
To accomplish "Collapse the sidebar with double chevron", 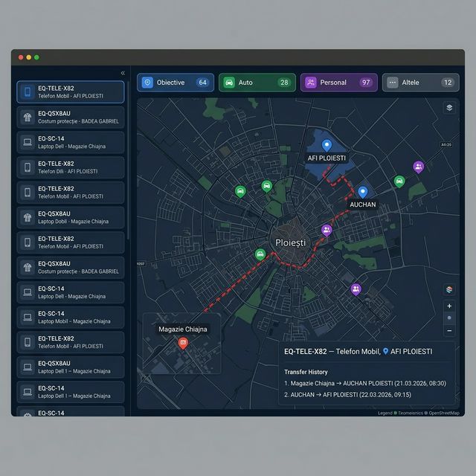I will tap(123, 73).
